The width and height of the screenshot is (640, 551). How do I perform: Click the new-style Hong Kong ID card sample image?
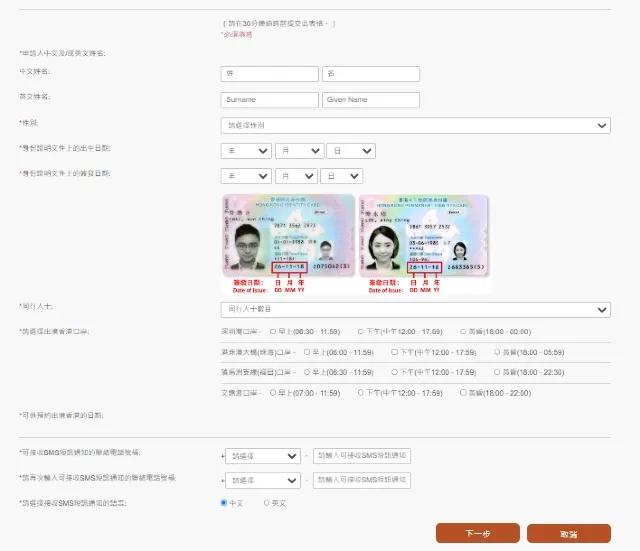click(423, 235)
